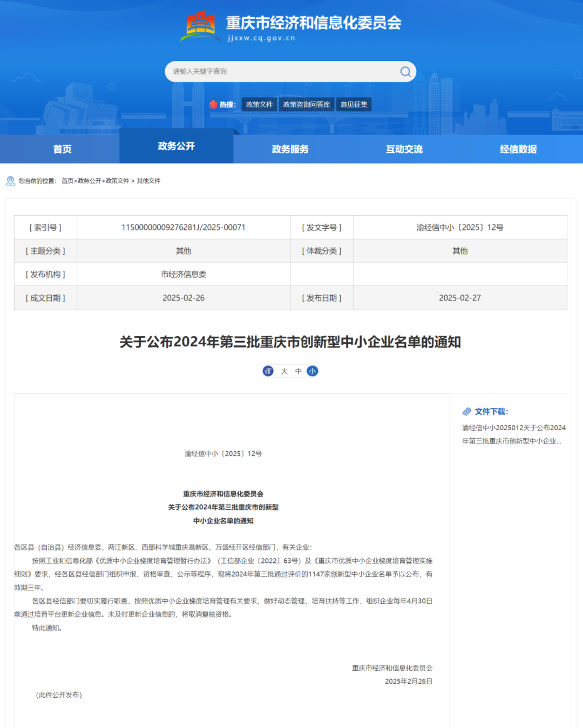
Task: Open the 政策咨询问答库 page
Action: 306,104
